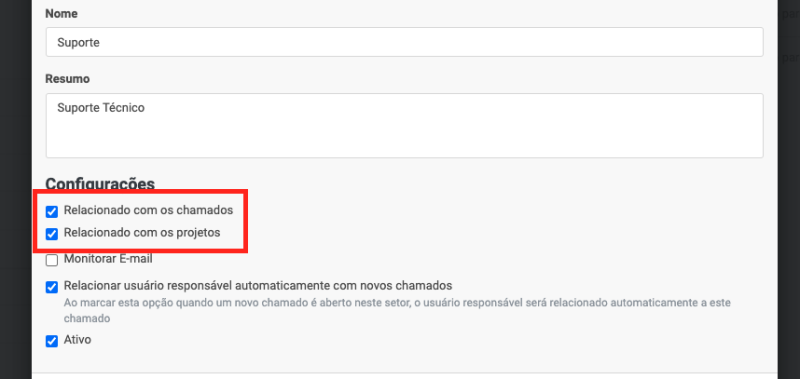The height and width of the screenshot is (379, 800).
Task: Click the 'Relacionado com os chamados' label text
Action: 148,210
